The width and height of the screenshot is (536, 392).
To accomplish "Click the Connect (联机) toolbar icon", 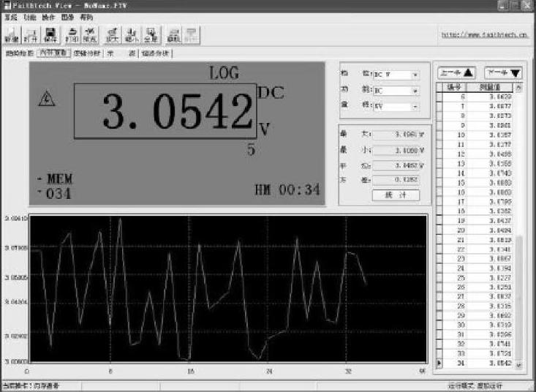I will point(173,34).
